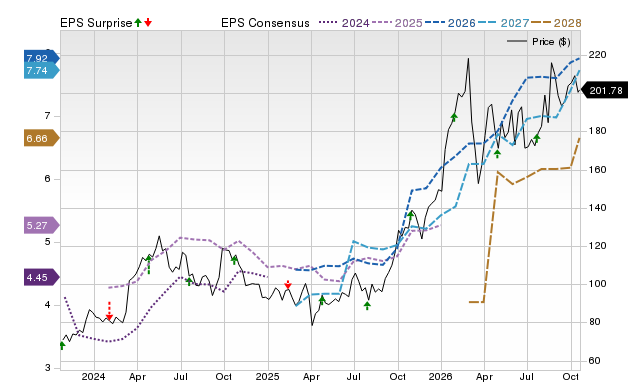This screenshot has width=640, height=382.
Task: Click the green EPS beat arrow near October 2025
Action: point(411,215)
